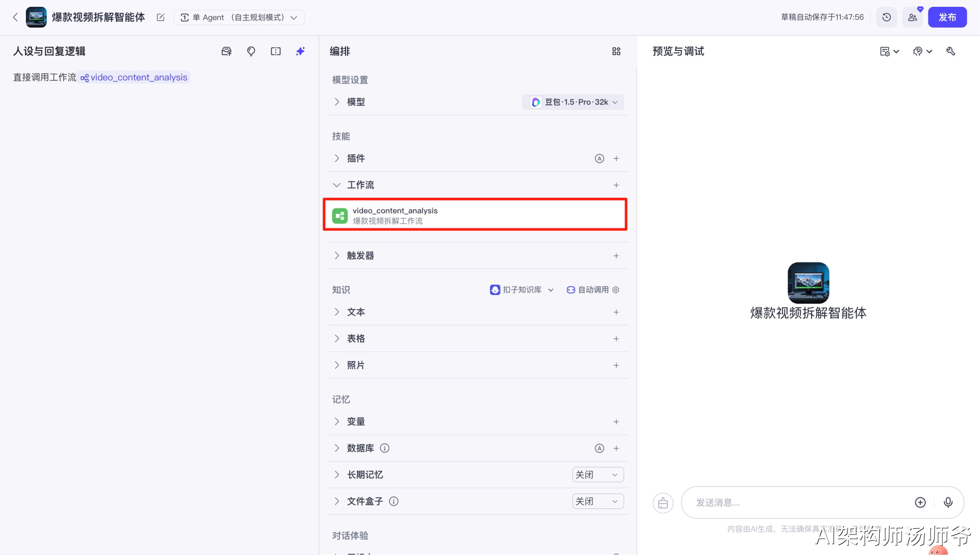Toggle auto-add mode for 数据库
Screen dimensions: 980x555
(599, 448)
